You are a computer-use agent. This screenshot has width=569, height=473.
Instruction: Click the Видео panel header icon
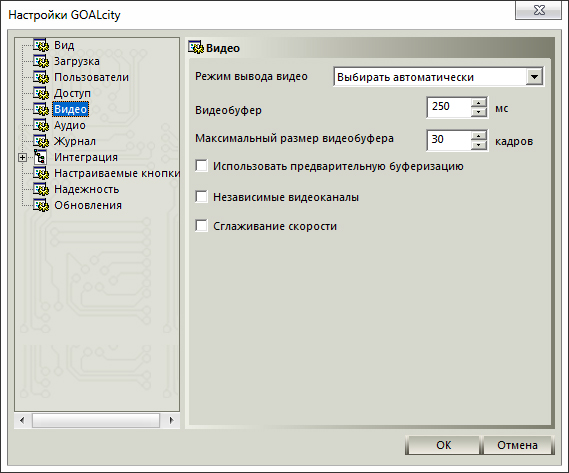point(196,48)
